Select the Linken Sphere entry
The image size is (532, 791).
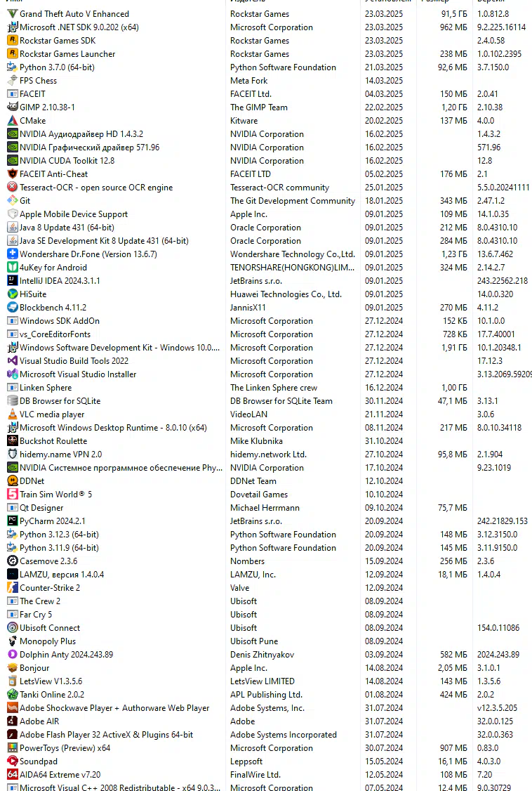[46, 388]
